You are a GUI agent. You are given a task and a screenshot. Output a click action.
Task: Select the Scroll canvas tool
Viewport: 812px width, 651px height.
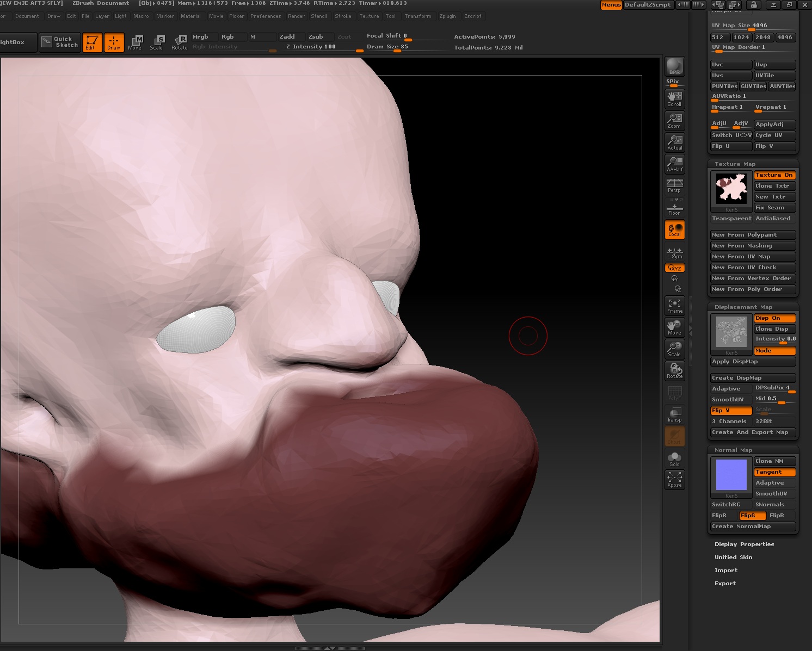point(674,99)
